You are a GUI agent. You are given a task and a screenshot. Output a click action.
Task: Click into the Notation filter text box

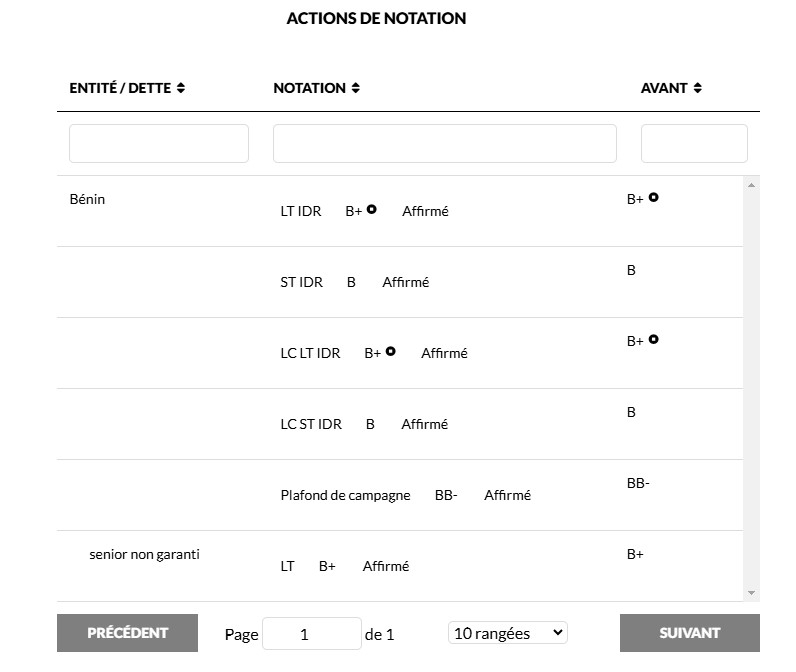tap(444, 143)
